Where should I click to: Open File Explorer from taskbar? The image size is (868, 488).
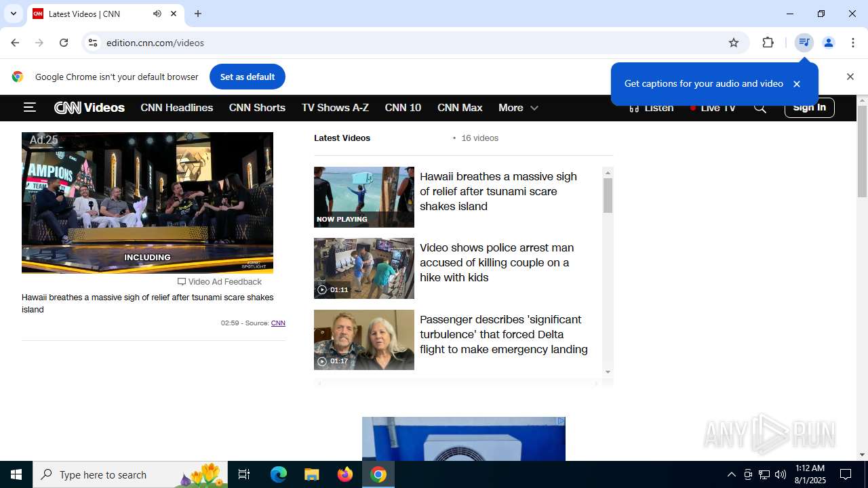311,474
